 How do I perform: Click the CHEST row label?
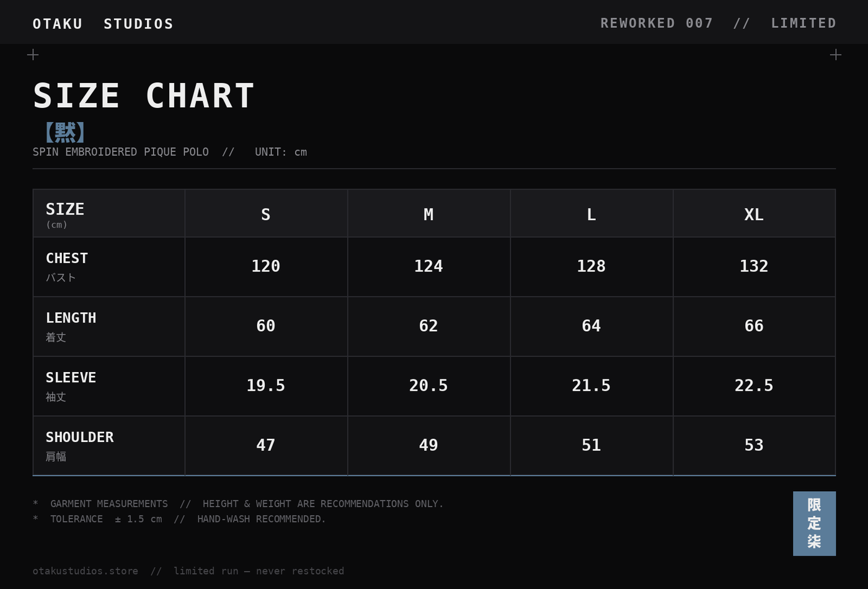[67, 259]
